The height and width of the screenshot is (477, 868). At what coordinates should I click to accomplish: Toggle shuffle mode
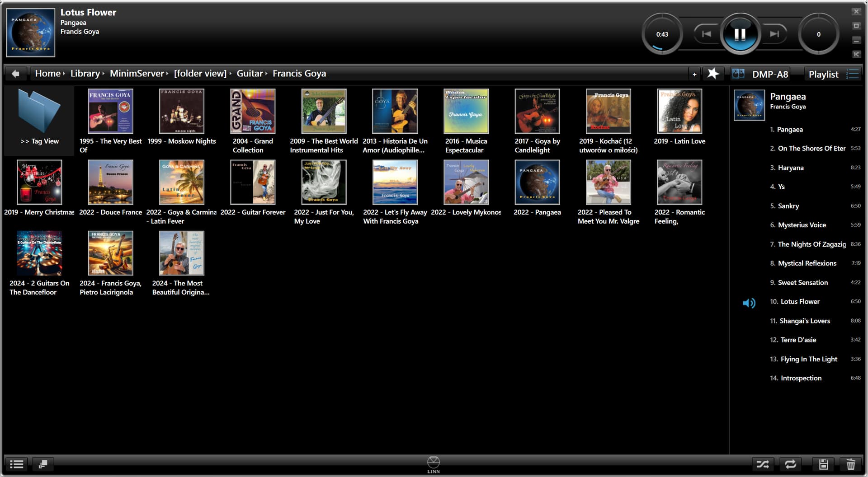pos(763,464)
